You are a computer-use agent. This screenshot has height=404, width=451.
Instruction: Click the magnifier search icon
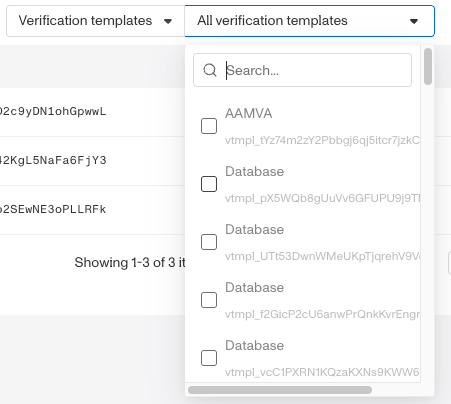pos(210,70)
